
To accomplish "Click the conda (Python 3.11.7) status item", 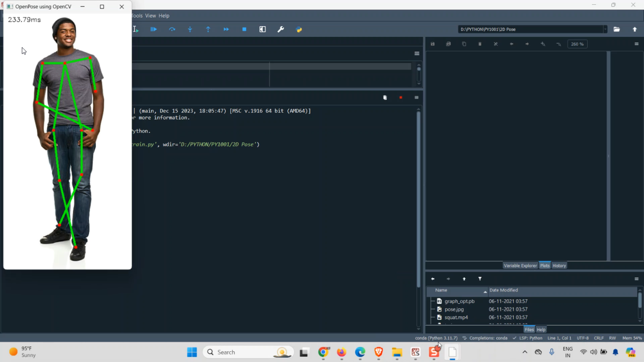I will [436, 338].
